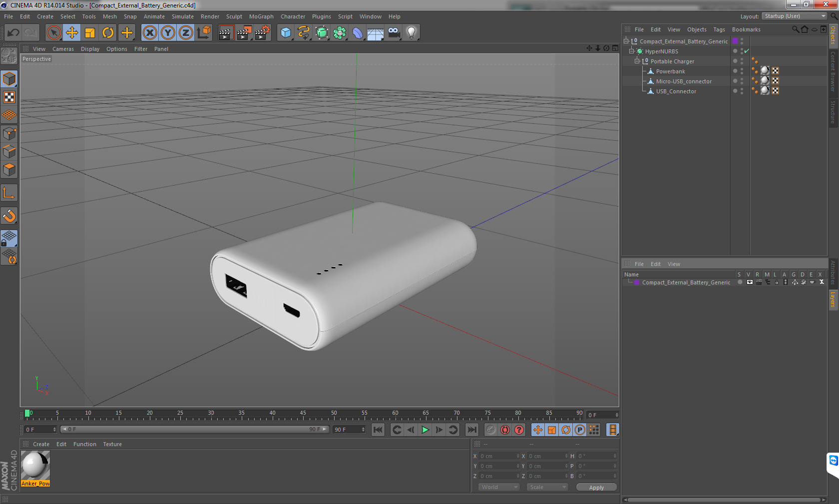Toggle autokeying button
The height and width of the screenshot is (504, 839).
coord(505,430)
